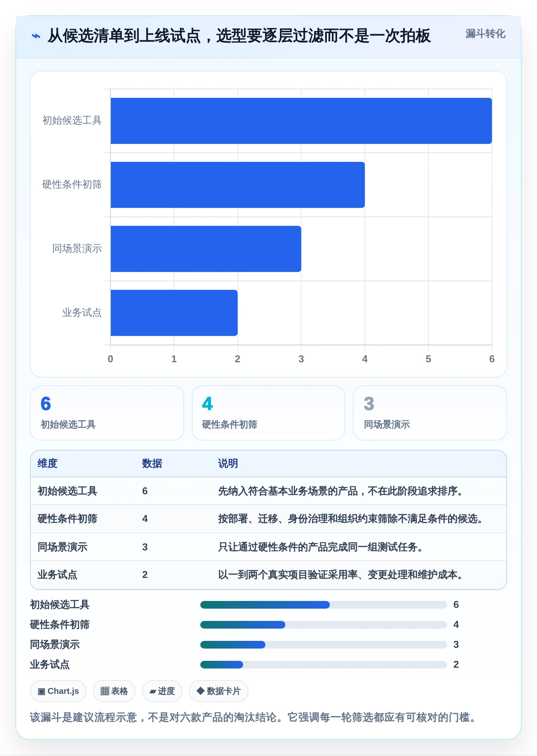Click the 初始候选工具 progress bar

(324, 605)
